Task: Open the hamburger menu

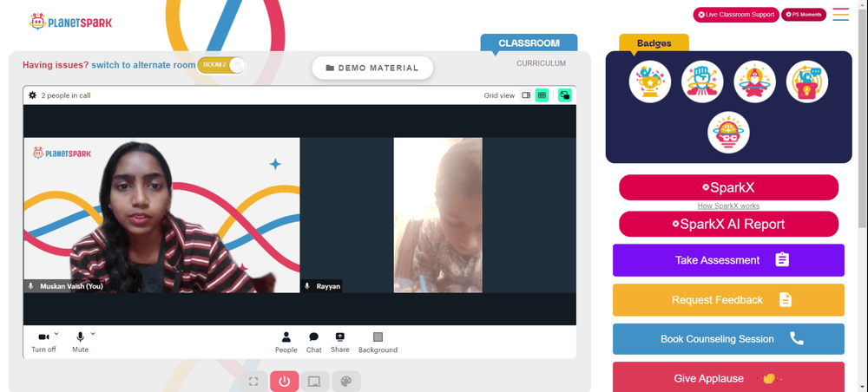Action: [841, 15]
